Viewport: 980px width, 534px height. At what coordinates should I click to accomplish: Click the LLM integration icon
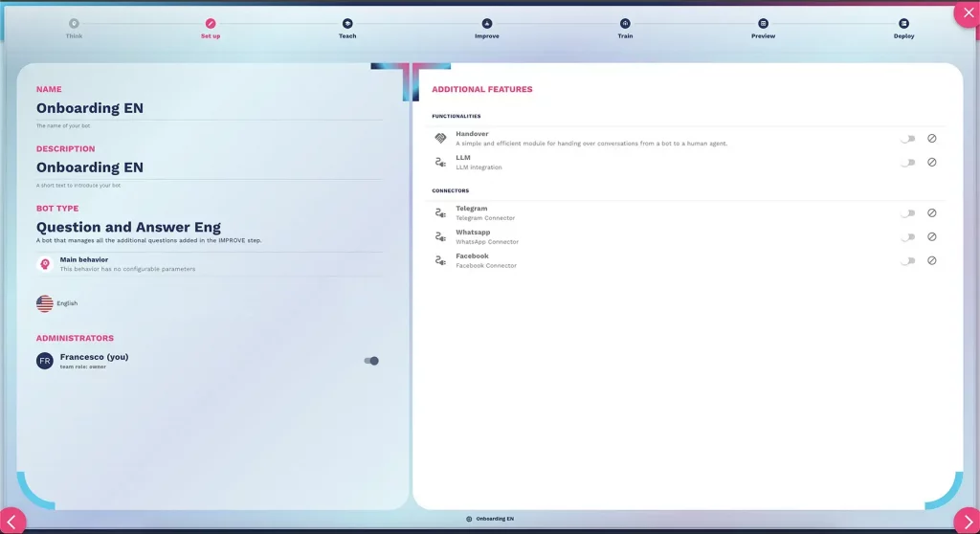[x=440, y=162]
